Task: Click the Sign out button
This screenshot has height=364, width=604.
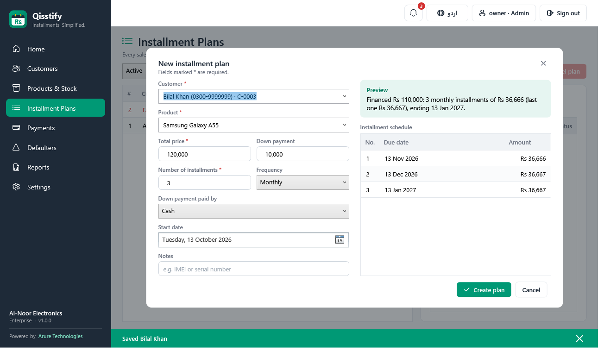Action: (563, 13)
